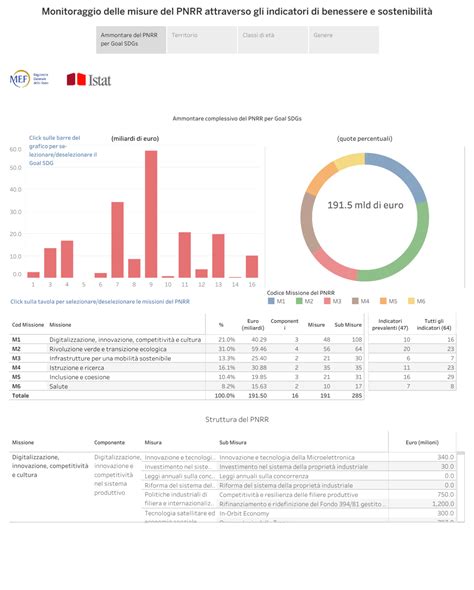The width and height of the screenshot is (474, 590).
Task: Click the M1 blue legend swatch
Action: [271, 301]
